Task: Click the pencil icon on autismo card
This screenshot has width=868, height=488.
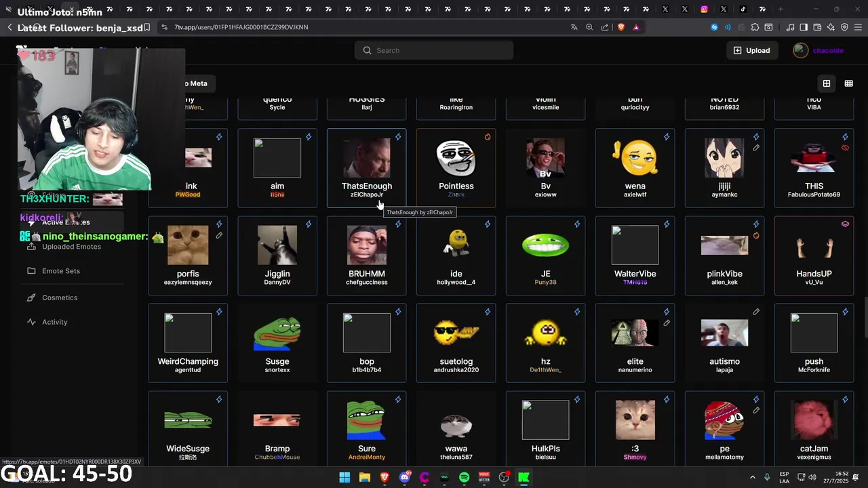Action: click(756, 312)
